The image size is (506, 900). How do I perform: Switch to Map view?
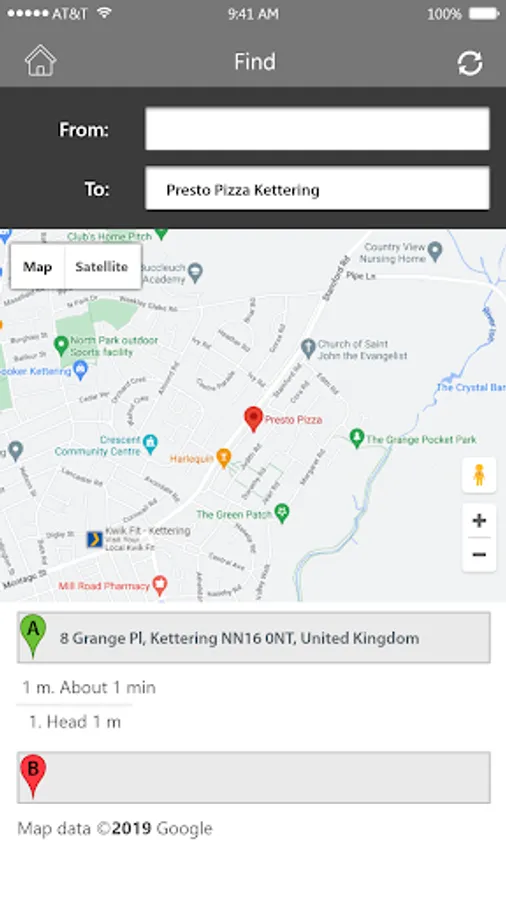point(37,267)
